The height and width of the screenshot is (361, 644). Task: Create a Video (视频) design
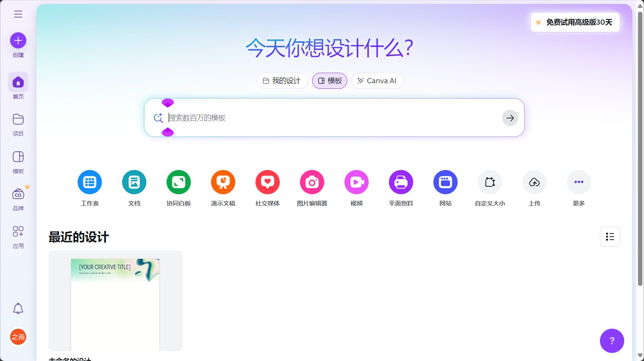[x=357, y=182]
